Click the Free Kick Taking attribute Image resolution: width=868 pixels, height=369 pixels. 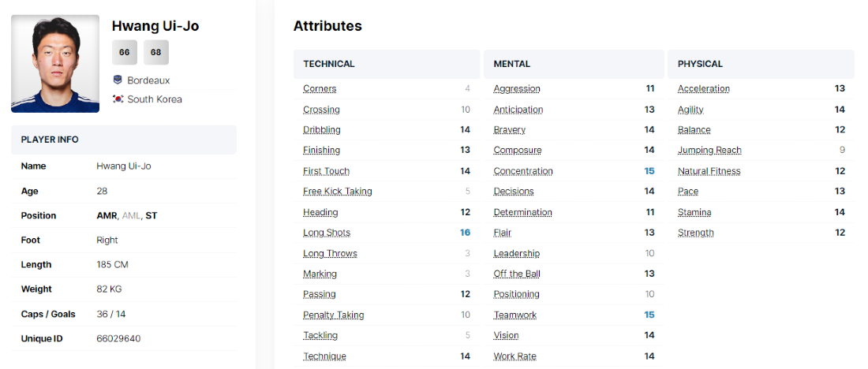(337, 192)
